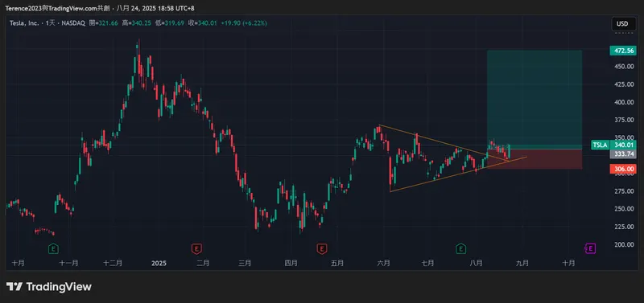Click the 十二月 time axis label
The image size is (644, 303).
pos(113,263)
